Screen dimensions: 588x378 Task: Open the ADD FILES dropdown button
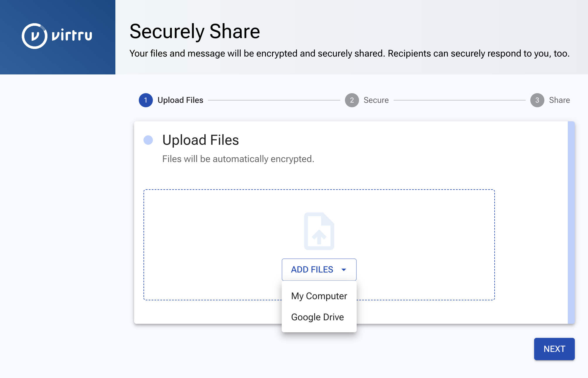[319, 270]
